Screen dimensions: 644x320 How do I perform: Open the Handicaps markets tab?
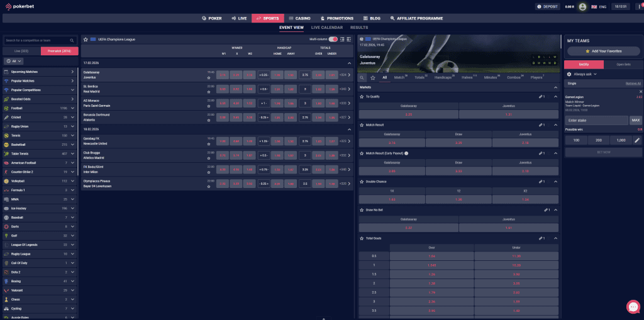click(445, 77)
